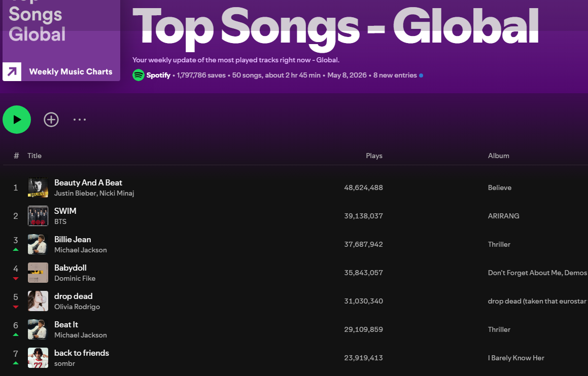Open the Olivia Rodrigo artist link

click(x=77, y=307)
